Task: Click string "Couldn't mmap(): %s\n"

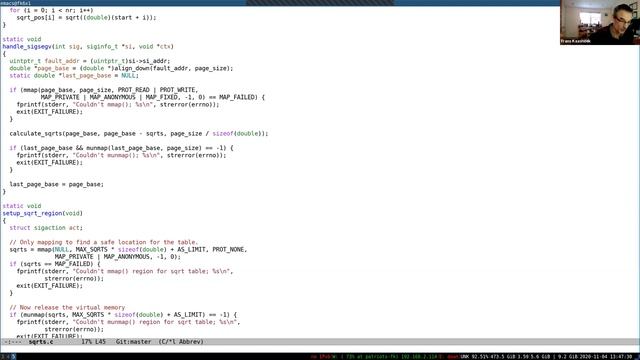Action: point(113,104)
